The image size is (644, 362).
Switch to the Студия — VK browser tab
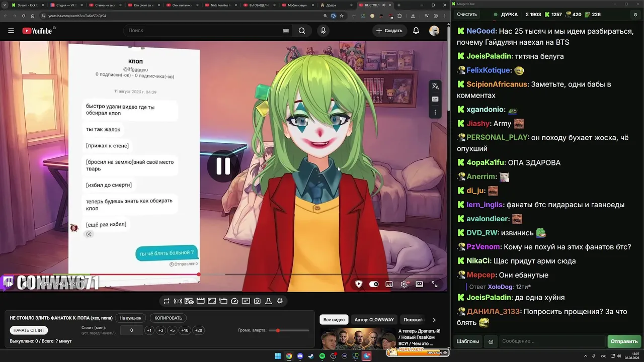67,5
